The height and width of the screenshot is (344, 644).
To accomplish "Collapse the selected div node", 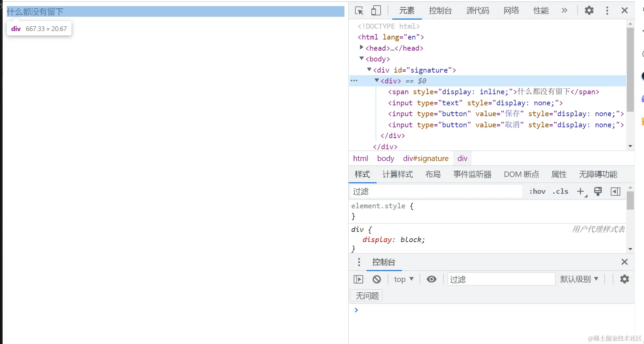I will click(x=377, y=80).
